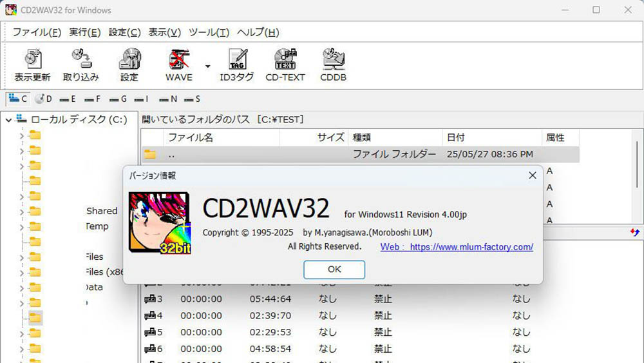This screenshot has height=363, width=644.
Task: Open the mlum-factory.com web link
Action: [x=457, y=247]
